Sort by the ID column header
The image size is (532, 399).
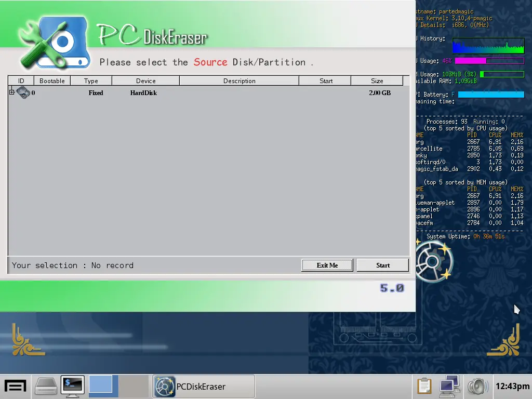coord(21,81)
